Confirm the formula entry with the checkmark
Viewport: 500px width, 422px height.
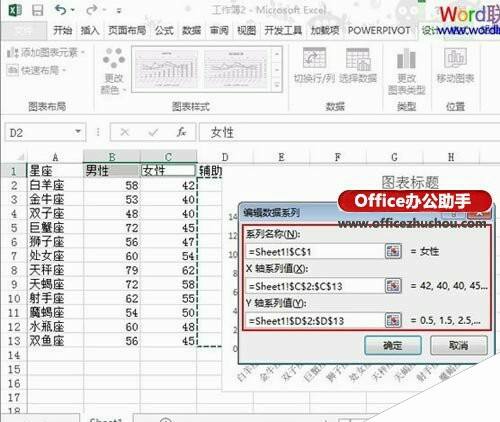[x=153, y=133]
